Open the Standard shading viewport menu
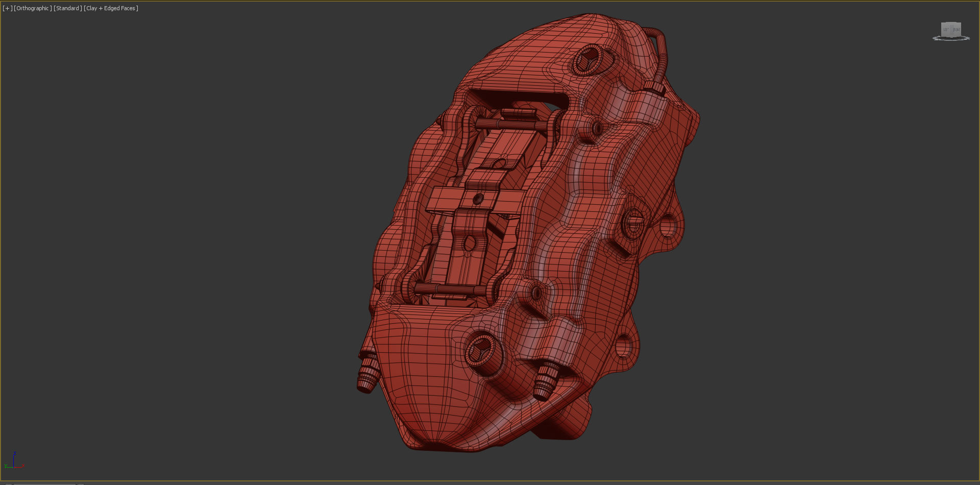980x485 pixels. (x=67, y=8)
